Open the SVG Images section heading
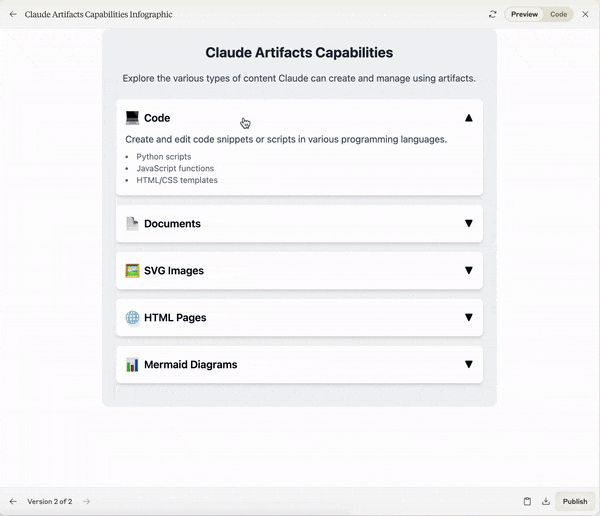The width and height of the screenshot is (600, 516). [174, 271]
